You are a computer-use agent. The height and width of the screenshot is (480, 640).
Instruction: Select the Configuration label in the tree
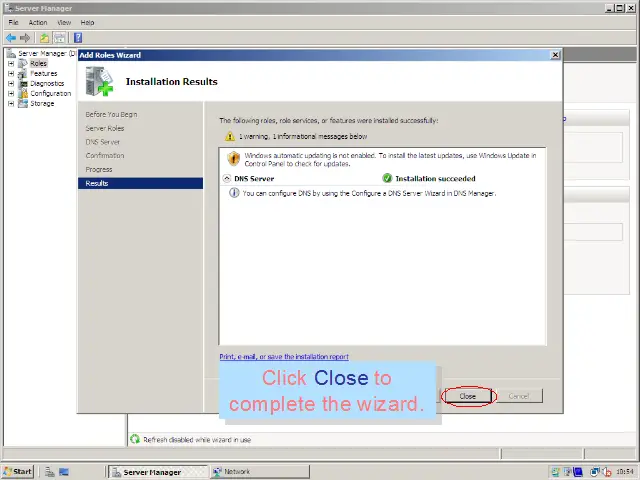tap(51, 93)
